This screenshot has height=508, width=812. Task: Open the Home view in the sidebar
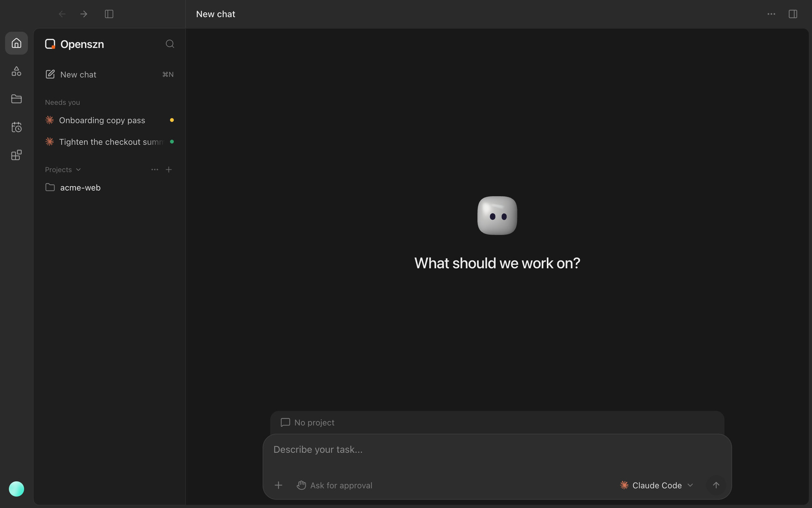point(16,43)
